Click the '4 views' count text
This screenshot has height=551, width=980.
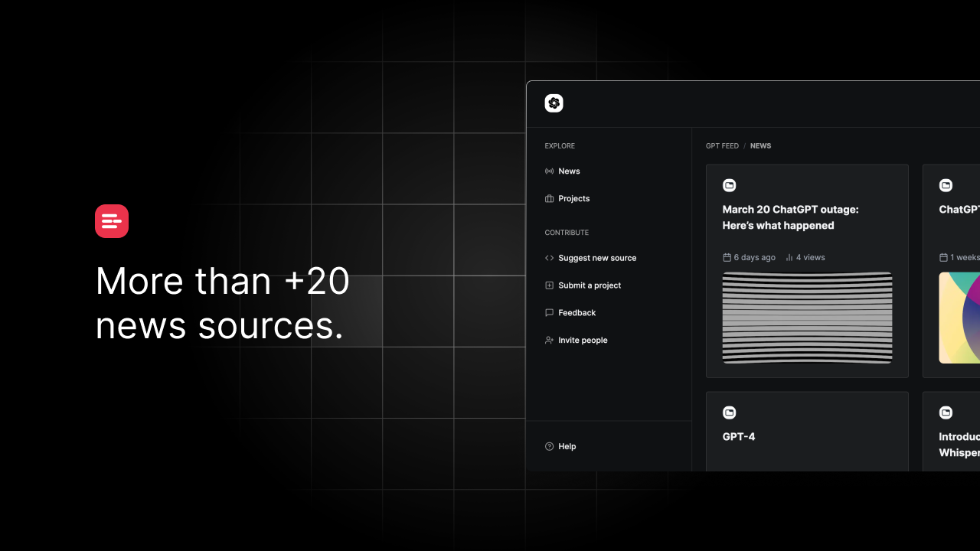(810, 258)
